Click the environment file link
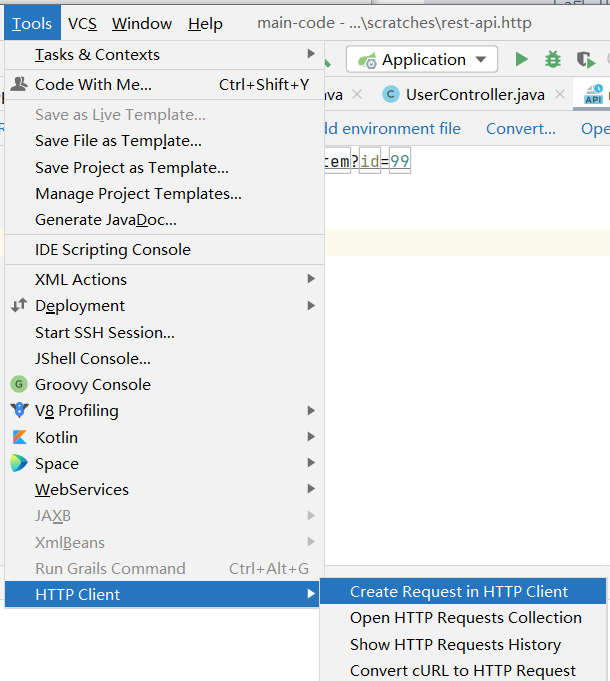The image size is (610, 681). click(392, 129)
